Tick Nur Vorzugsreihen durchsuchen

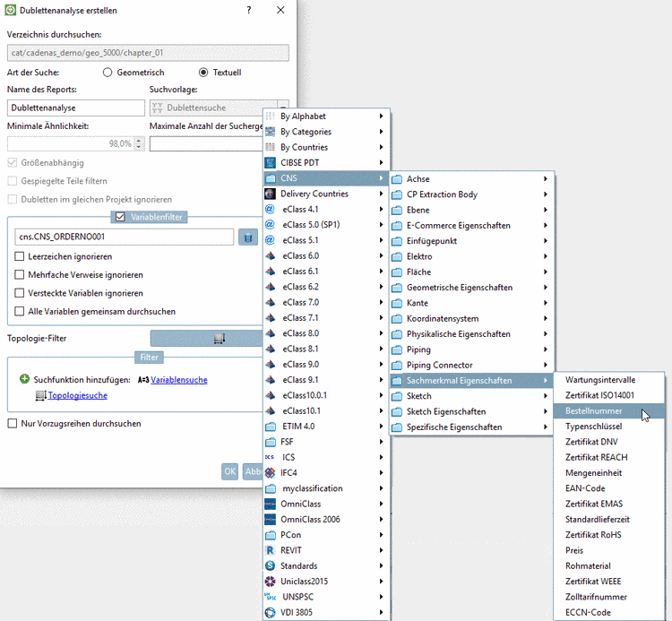click(13, 424)
